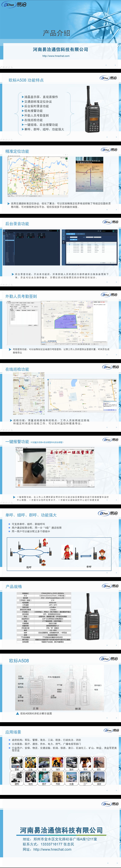121x868 pixels.
Task: Click the 欧标A508对讲机分解示意图 caption
Action: [x=36, y=714]
